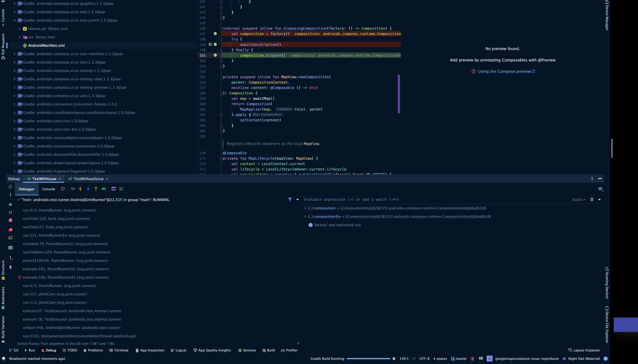Image resolution: width=638 pixels, height=364 pixels.
Task: Pin the debug tab with pin icon
Action: point(10,267)
